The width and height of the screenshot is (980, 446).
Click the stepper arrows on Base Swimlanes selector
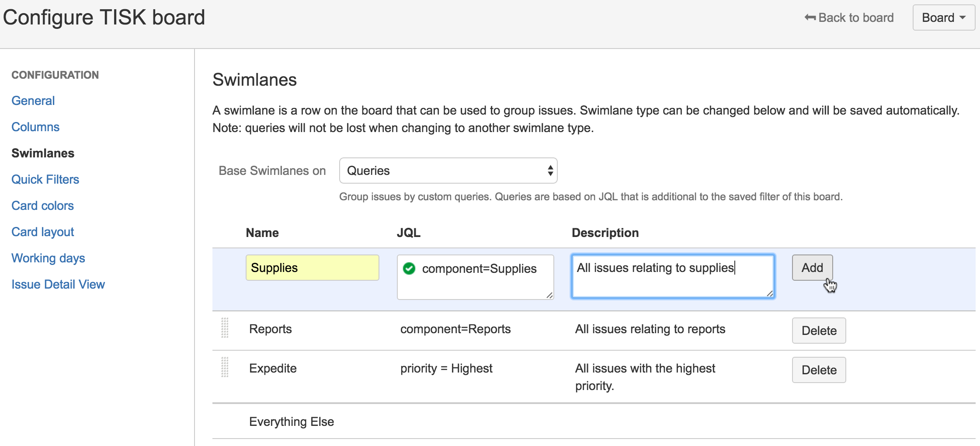click(x=550, y=171)
